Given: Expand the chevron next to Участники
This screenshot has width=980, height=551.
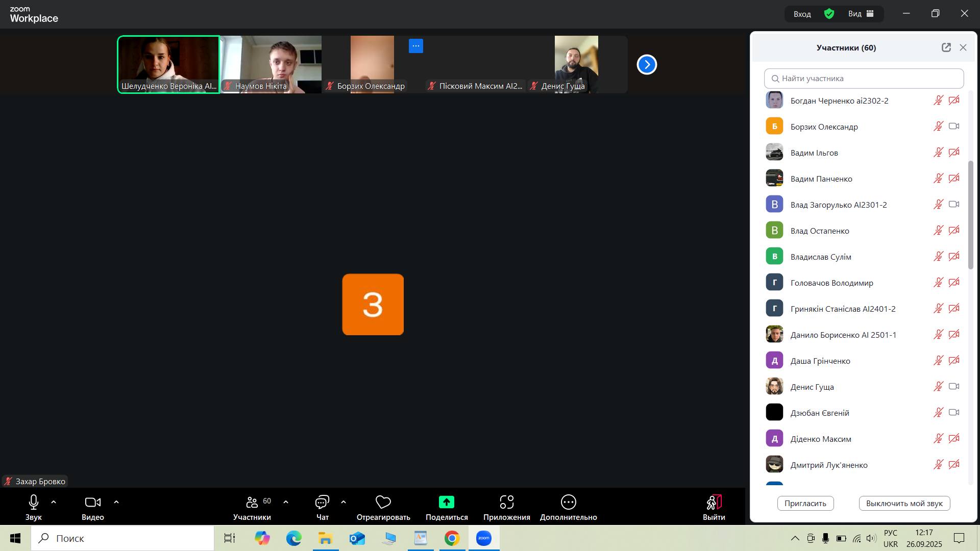Looking at the screenshot, I should [x=286, y=503].
